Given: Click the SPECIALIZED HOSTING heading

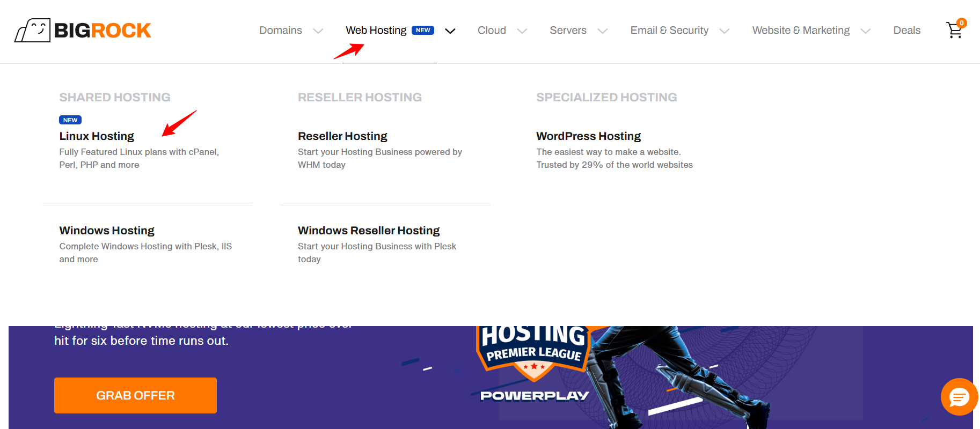Looking at the screenshot, I should point(606,97).
